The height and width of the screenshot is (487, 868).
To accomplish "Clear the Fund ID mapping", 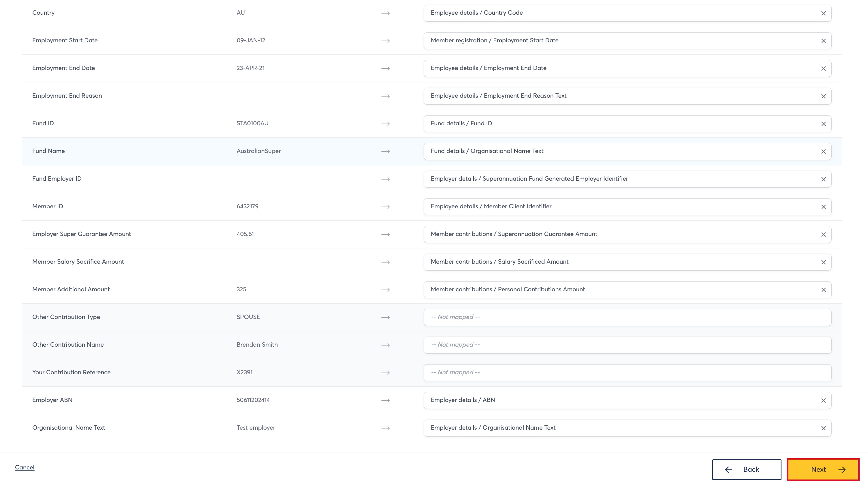I will (x=823, y=124).
